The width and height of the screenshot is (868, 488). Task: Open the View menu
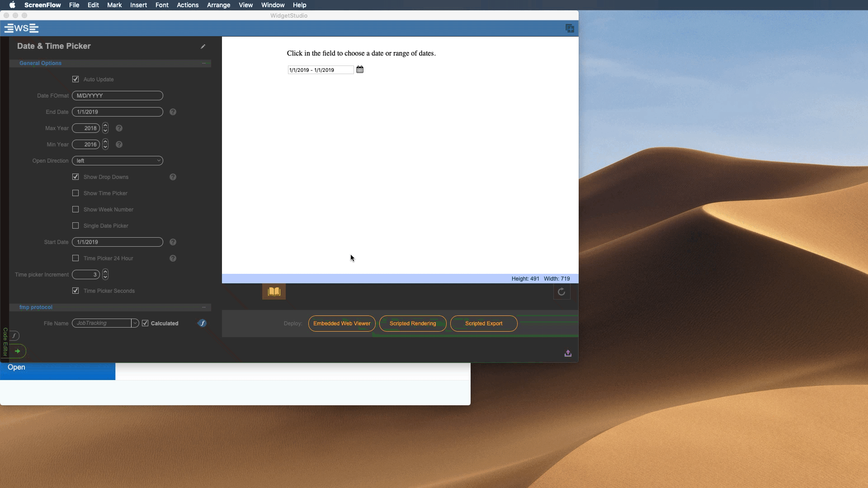[245, 5]
